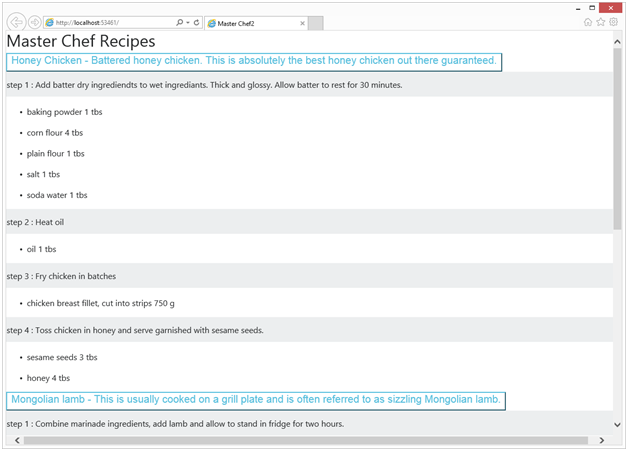This screenshot has height=451, width=628.
Task: Click the step 2 Heat oil row
Action: 309,222
